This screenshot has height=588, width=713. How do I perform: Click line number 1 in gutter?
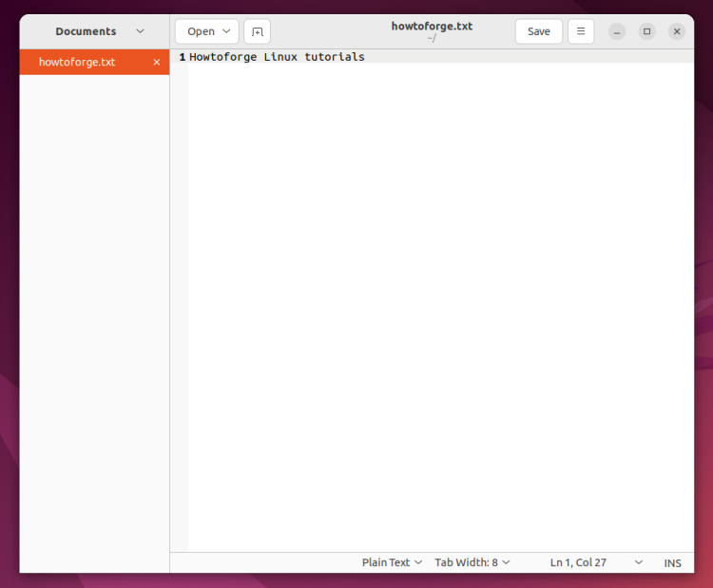(183, 57)
